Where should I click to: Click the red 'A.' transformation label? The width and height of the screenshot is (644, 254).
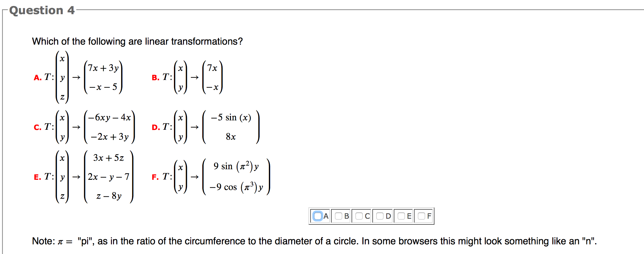[38, 78]
